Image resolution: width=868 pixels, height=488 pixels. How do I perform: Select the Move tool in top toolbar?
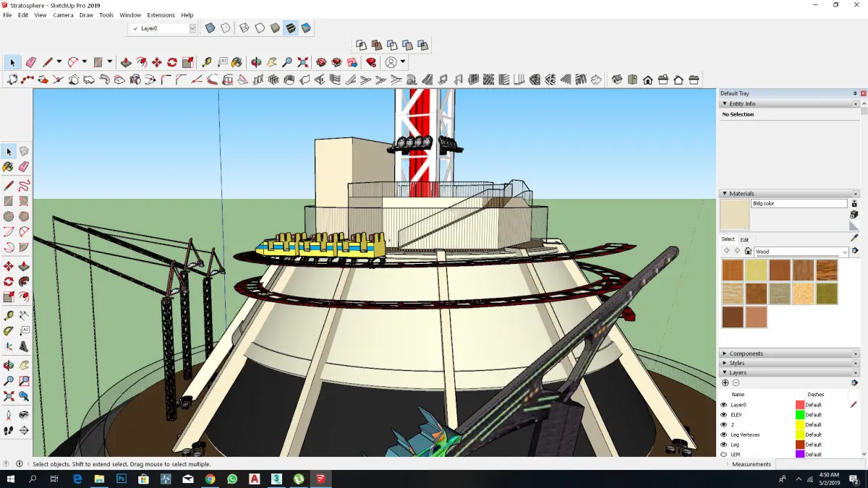pos(156,62)
